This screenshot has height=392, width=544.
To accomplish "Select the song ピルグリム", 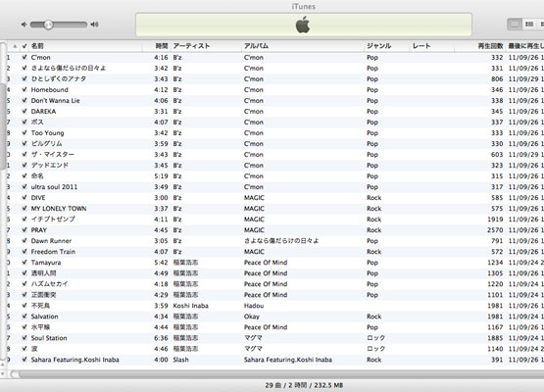I will click(46, 143).
